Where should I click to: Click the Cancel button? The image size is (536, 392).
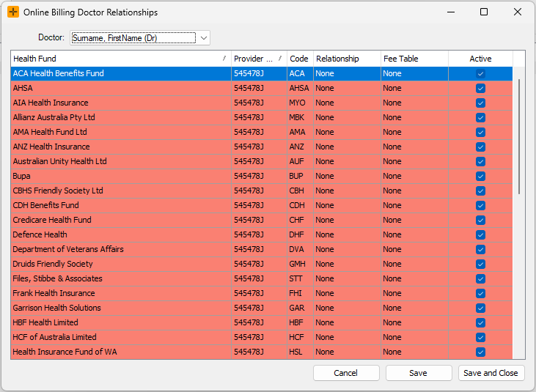coord(346,373)
